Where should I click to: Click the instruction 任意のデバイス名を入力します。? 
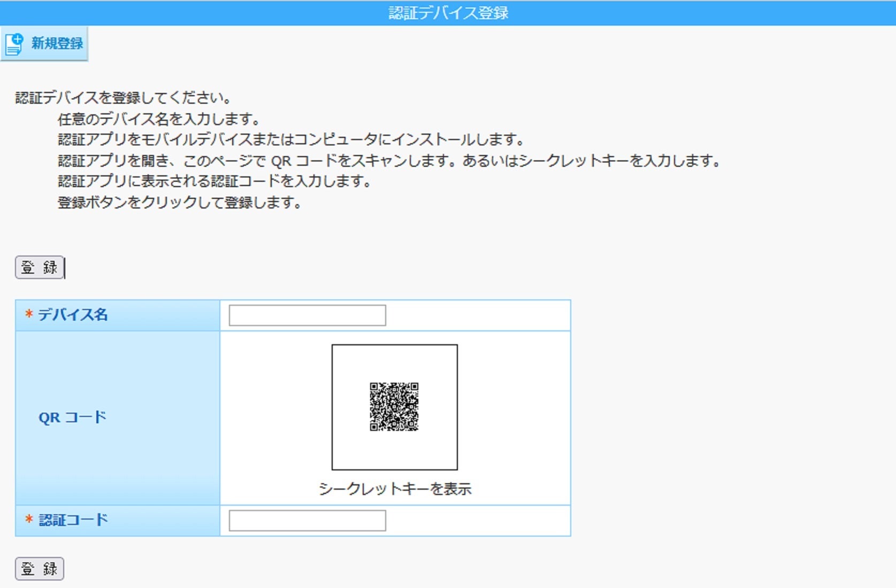coord(159,119)
